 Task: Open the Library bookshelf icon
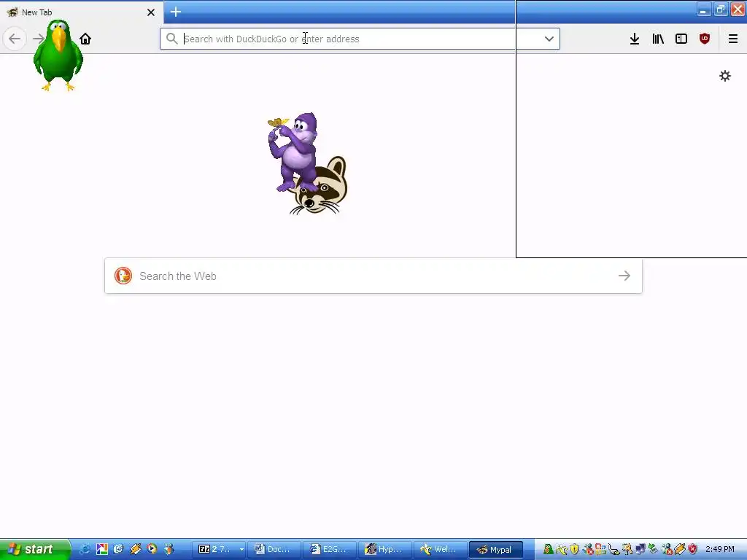tap(658, 39)
